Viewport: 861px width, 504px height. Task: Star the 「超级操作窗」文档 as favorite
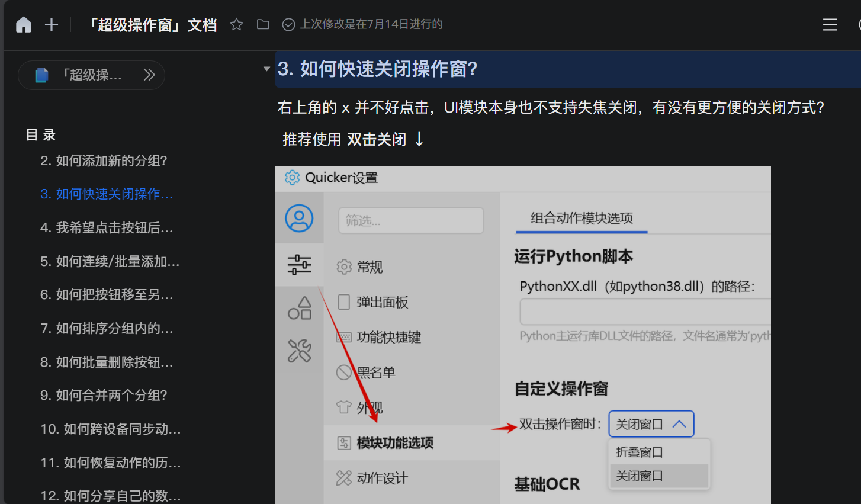[x=236, y=24]
